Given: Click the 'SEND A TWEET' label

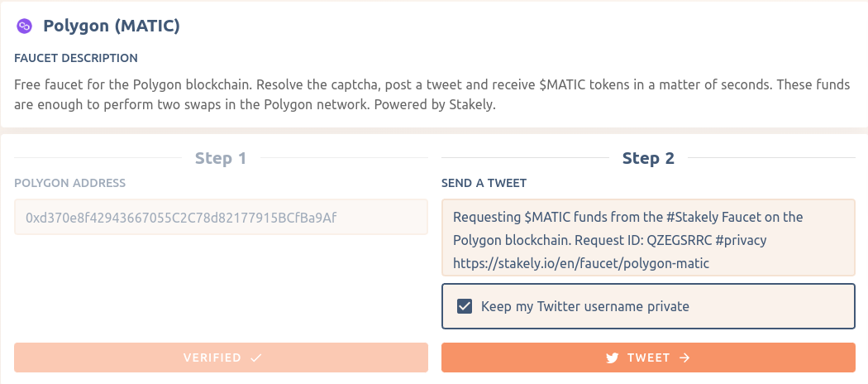Looking at the screenshot, I should tap(484, 183).
